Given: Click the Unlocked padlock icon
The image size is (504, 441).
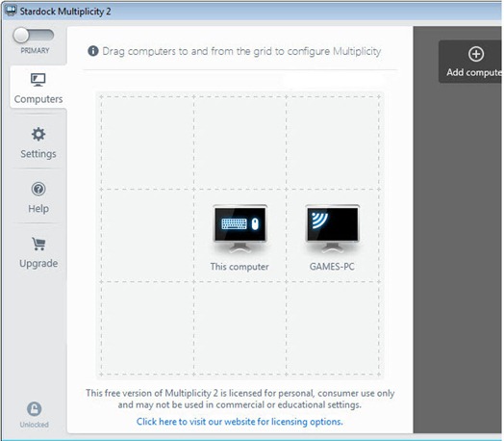Looking at the screenshot, I should click(x=34, y=409).
